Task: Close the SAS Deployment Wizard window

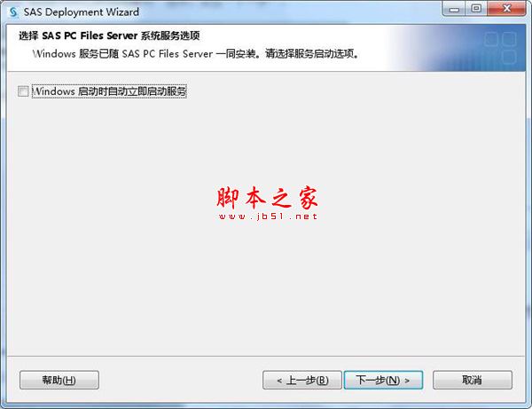Action: [507, 9]
